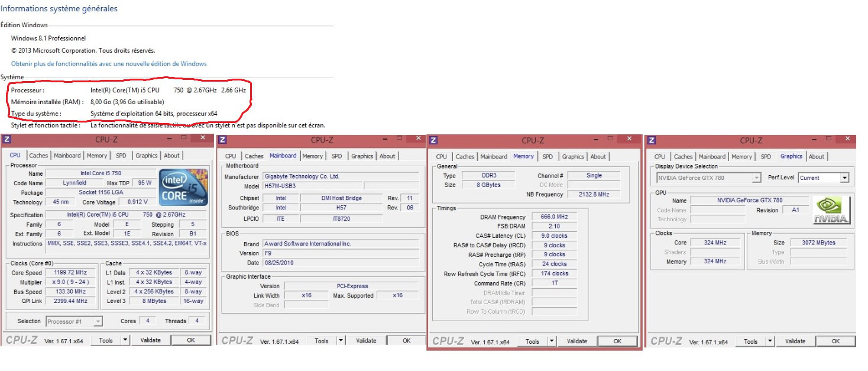The image size is (868, 371).
Task: Close the CPU-Z Graphics window
Action: point(846,138)
